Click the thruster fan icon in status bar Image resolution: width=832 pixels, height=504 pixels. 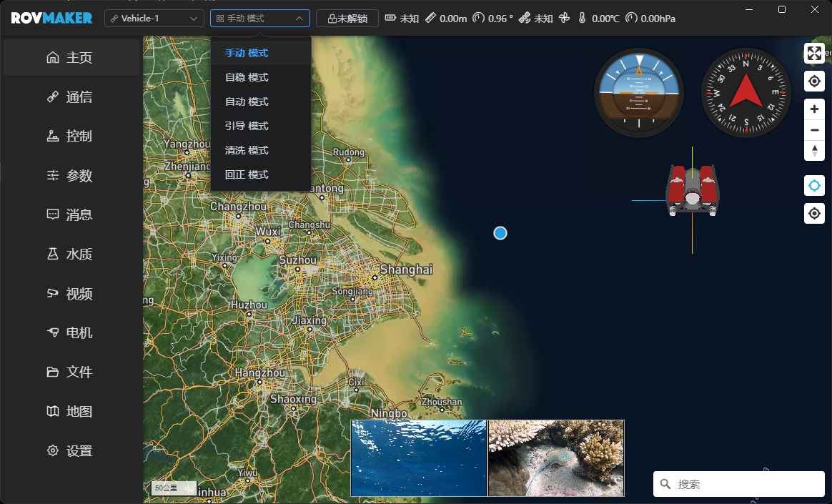coord(564,18)
